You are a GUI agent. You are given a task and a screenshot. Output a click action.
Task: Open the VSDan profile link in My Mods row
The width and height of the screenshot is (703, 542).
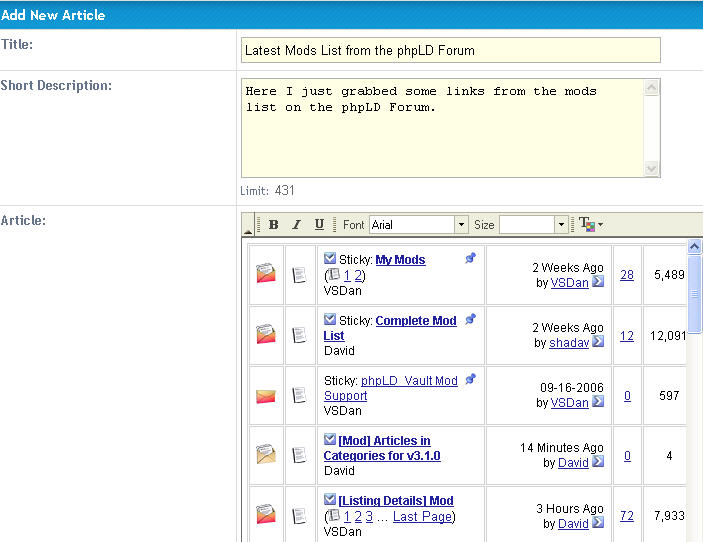pos(569,283)
